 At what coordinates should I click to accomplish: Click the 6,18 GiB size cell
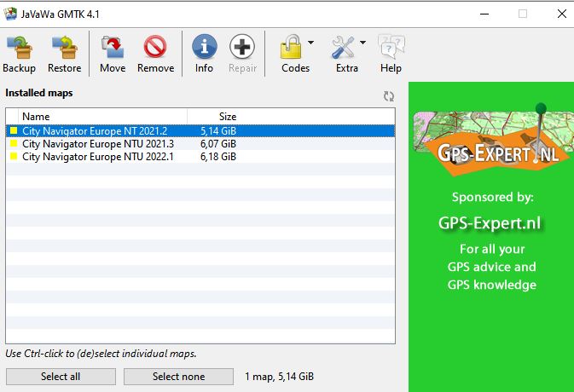tap(218, 157)
